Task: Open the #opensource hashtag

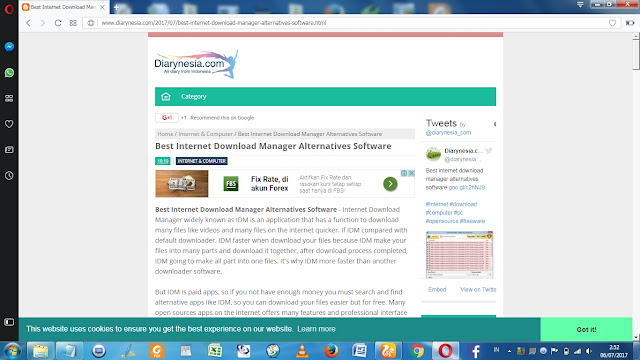Action: click(442, 221)
